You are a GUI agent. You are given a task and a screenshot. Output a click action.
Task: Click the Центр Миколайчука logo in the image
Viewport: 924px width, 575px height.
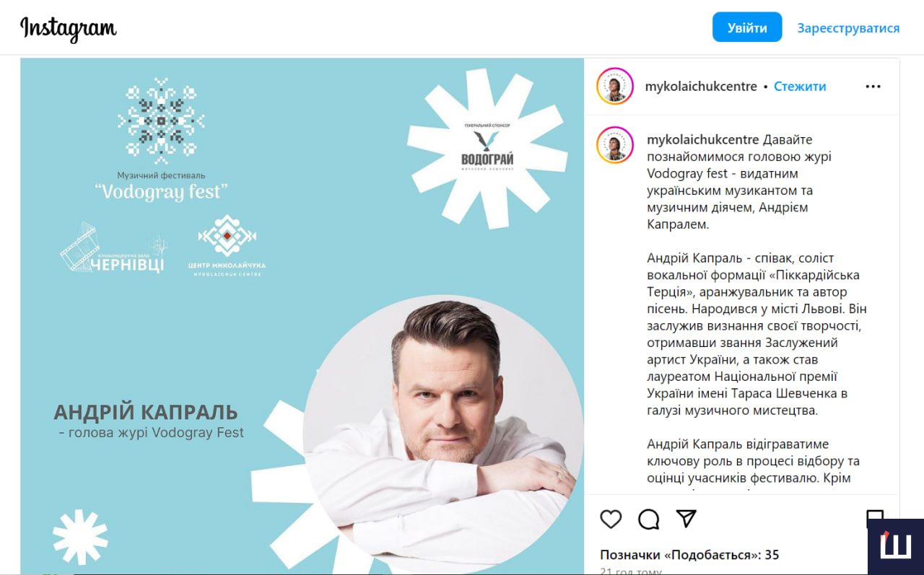pos(227,246)
